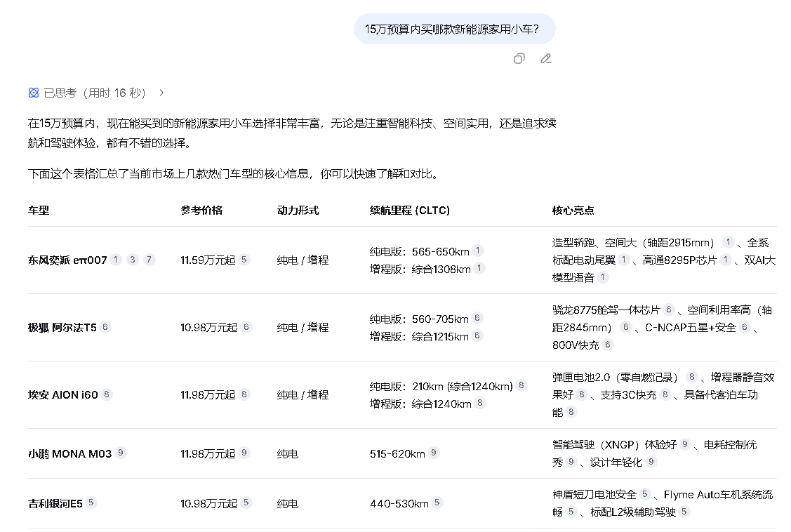The height and width of the screenshot is (532, 791).
Task: Open citation 1 after 565-650km
Action: (478, 251)
